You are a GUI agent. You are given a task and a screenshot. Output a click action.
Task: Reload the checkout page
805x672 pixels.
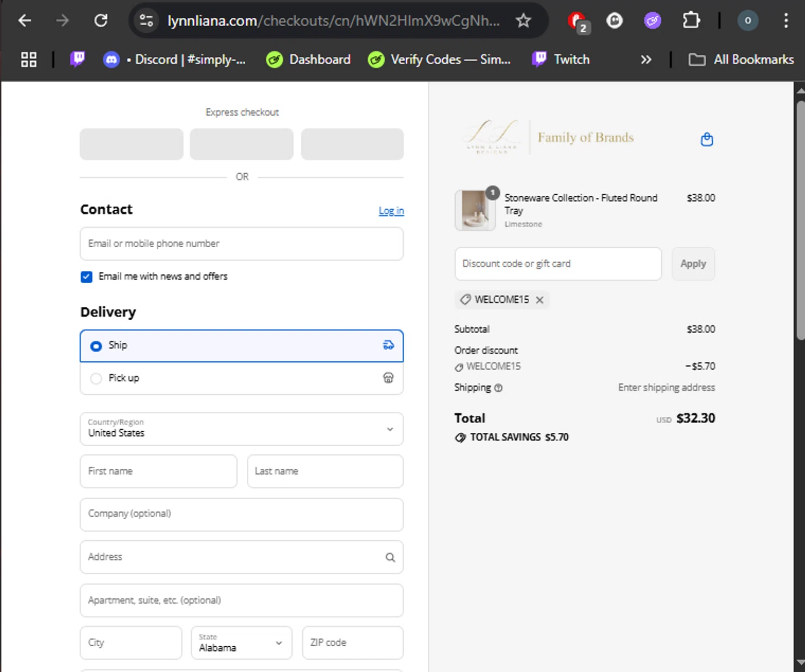pyautogui.click(x=101, y=21)
